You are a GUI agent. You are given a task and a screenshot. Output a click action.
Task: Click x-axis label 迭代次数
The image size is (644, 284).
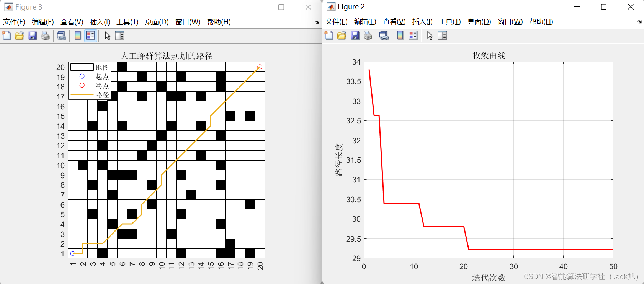pyautogui.click(x=489, y=278)
